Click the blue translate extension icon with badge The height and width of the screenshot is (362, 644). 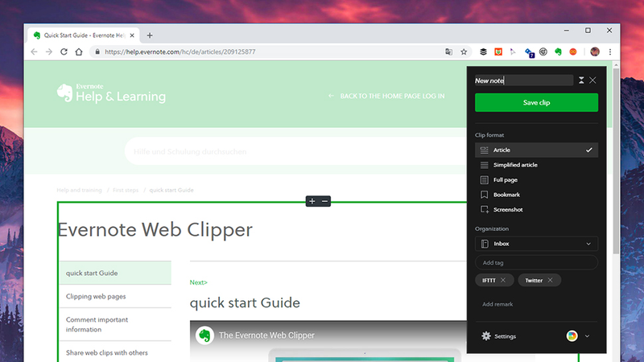(529, 52)
